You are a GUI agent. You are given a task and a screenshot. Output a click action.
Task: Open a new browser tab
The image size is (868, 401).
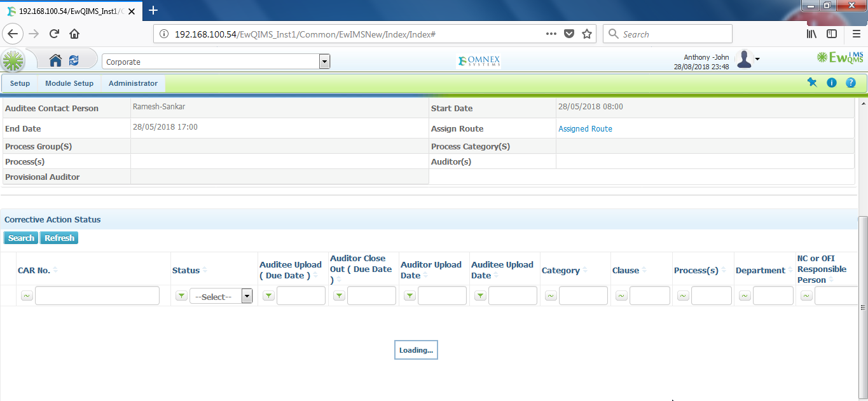pos(153,10)
